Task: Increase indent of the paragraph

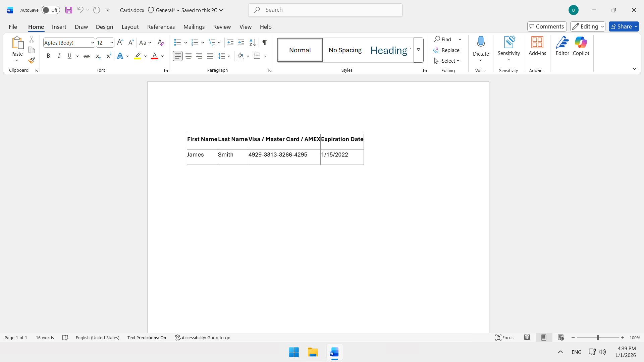Action: [241, 43]
